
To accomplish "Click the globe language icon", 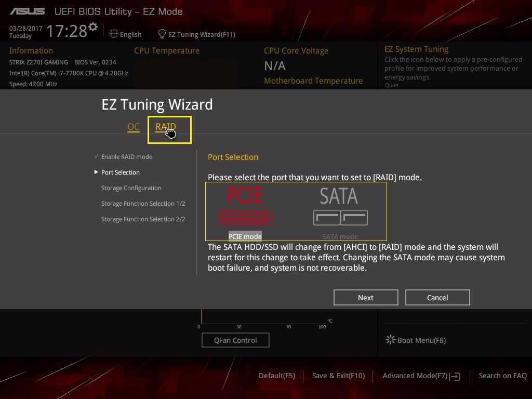I will (114, 34).
